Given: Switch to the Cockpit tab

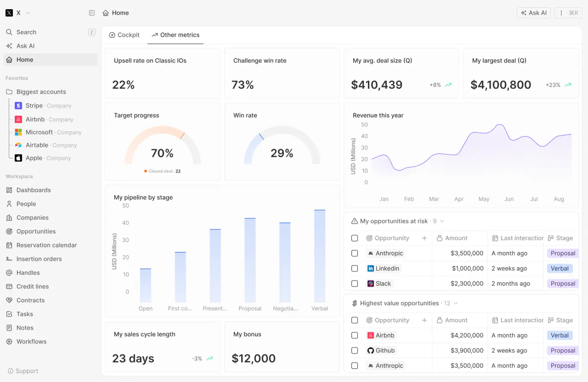Looking at the screenshot, I should [124, 35].
